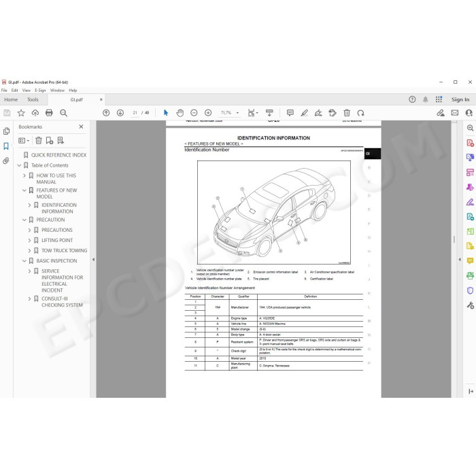Open the File menu
476x476 pixels.
pos(4,90)
